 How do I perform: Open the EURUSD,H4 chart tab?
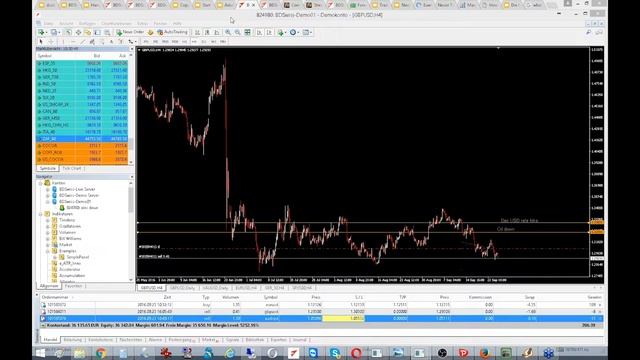click(246, 288)
